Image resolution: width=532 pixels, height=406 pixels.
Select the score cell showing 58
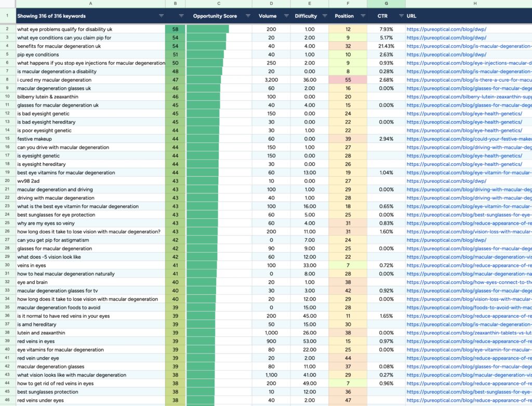176,29
